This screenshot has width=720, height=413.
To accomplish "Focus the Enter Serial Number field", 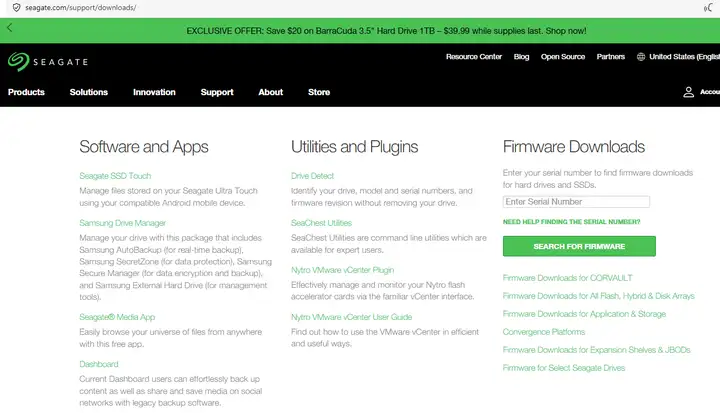I will tap(576, 202).
